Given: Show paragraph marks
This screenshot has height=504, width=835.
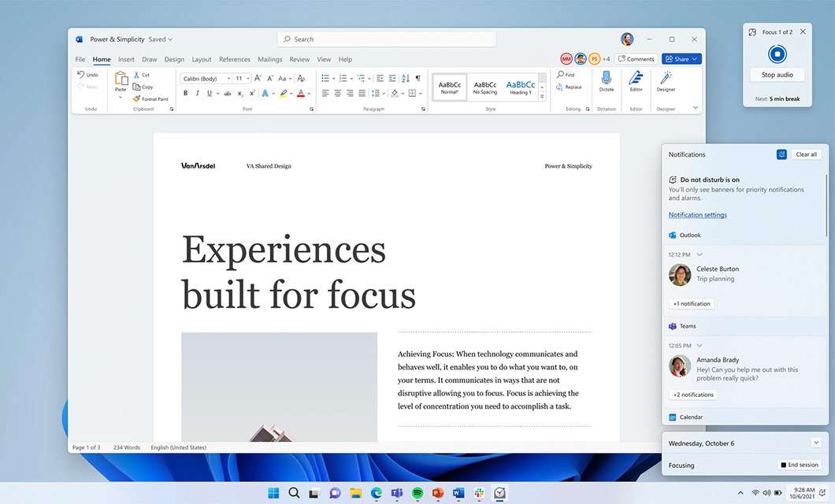Looking at the screenshot, I should [417, 78].
